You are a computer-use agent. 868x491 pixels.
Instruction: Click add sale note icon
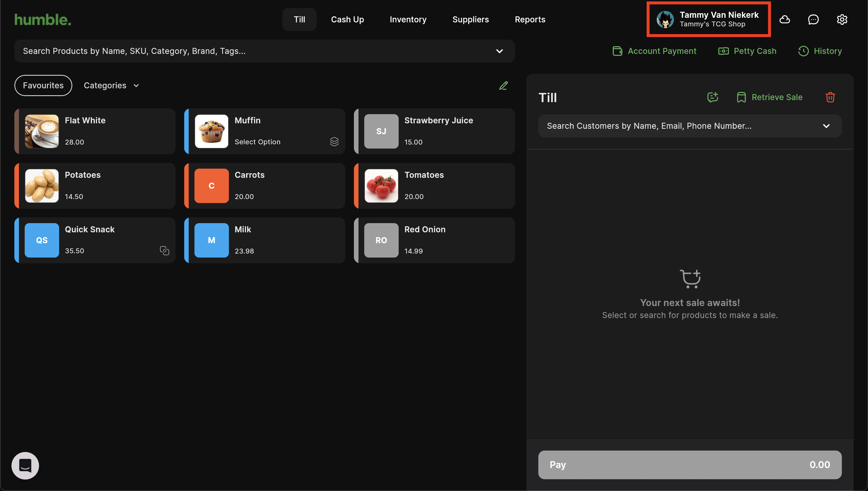[712, 97]
